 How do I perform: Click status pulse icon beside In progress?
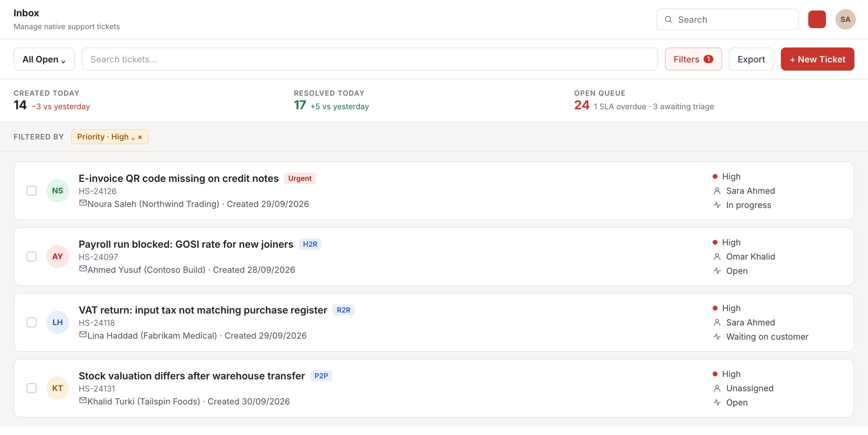[x=717, y=205]
